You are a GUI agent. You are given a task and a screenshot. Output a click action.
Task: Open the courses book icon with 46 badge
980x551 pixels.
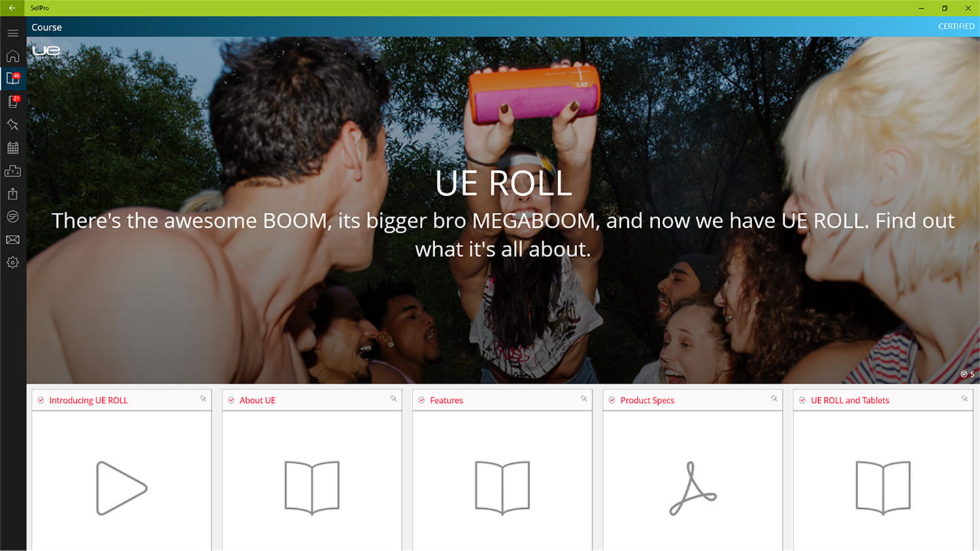[12, 78]
